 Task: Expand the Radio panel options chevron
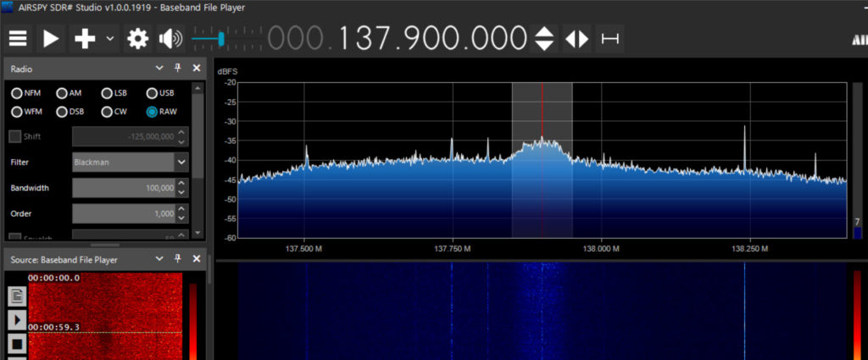pos(159,69)
